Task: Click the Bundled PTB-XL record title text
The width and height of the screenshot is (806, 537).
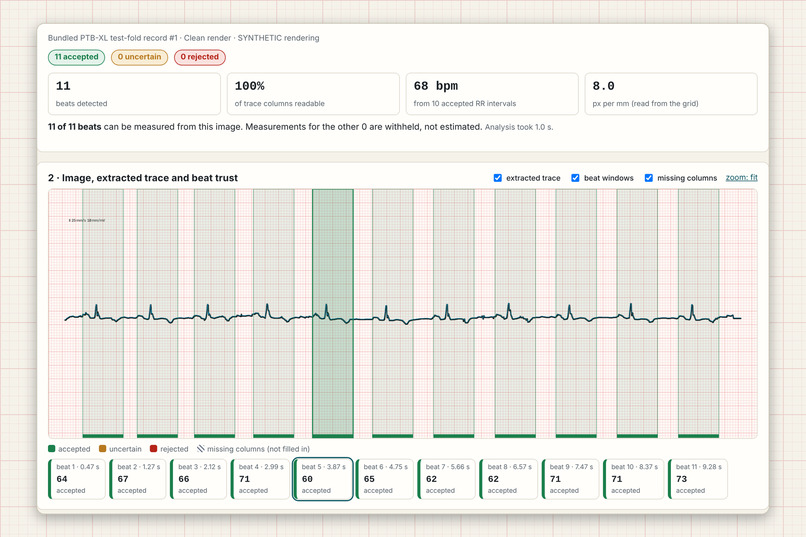Action: (184, 38)
